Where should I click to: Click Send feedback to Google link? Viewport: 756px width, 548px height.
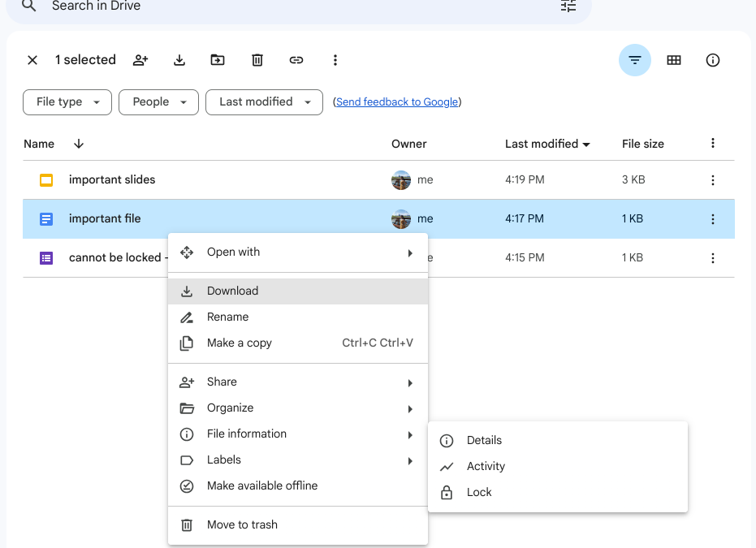pyautogui.click(x=397, y=102)
